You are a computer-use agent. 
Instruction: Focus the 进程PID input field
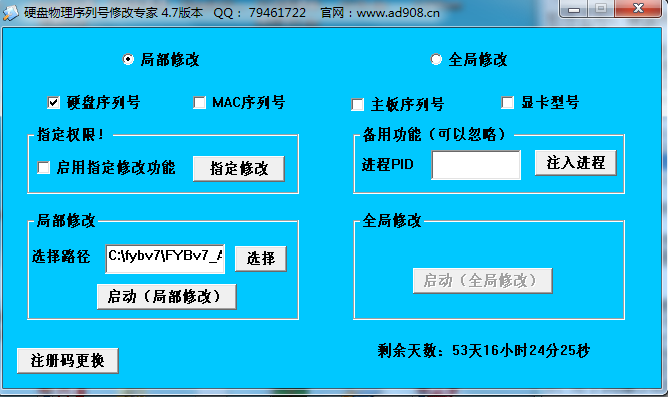point(476,165)
